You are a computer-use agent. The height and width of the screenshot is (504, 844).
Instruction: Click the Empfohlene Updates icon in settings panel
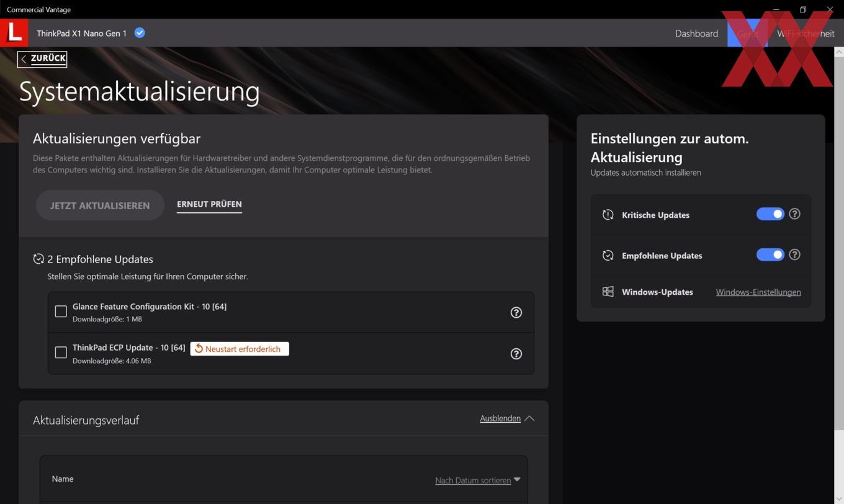tap(608, 255)
